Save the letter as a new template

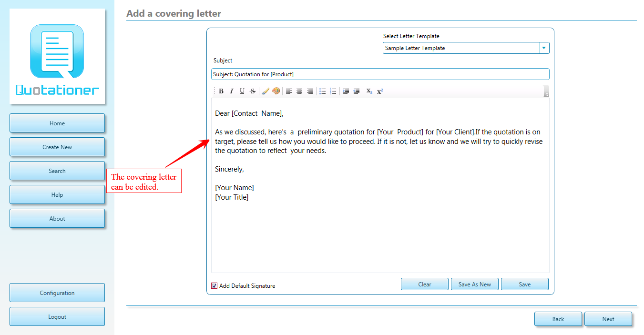pos(475,284)
